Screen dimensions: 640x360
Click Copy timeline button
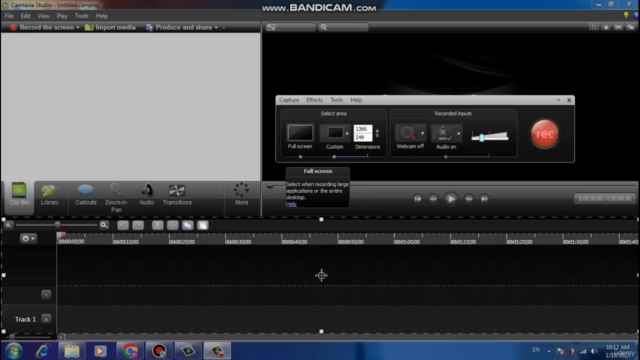(188, 225)
